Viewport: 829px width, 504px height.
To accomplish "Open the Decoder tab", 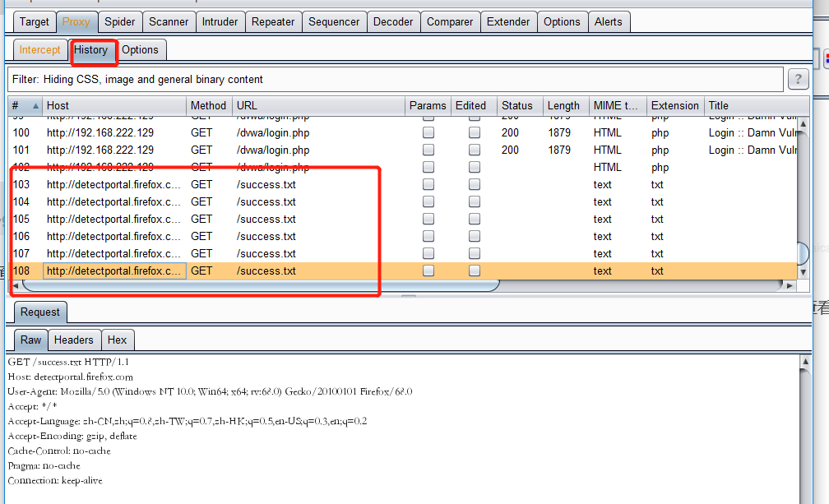I will click(x=393, y=22).
